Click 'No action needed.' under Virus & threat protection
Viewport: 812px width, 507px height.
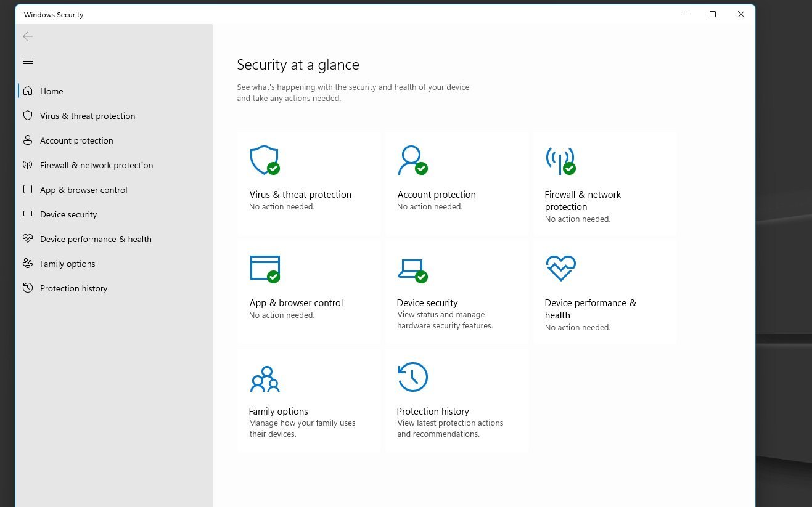282,207
